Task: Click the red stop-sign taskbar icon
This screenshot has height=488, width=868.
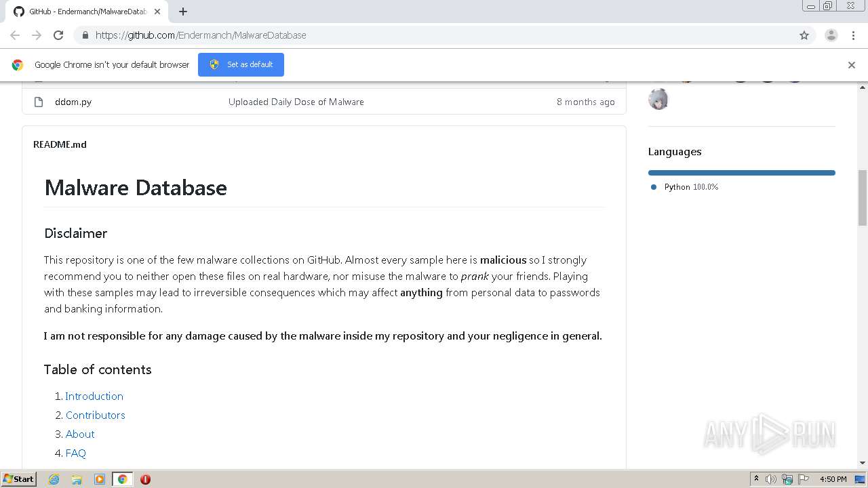Action: point(145,479)
